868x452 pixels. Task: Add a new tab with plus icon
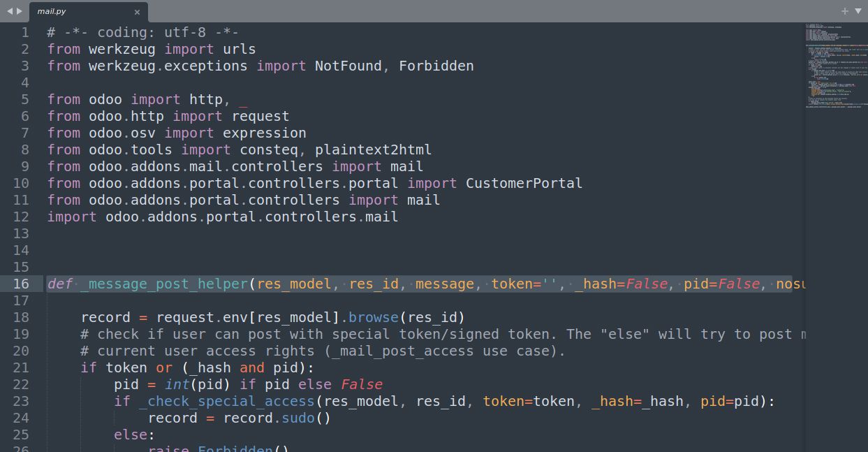click(x=845, y=11)
